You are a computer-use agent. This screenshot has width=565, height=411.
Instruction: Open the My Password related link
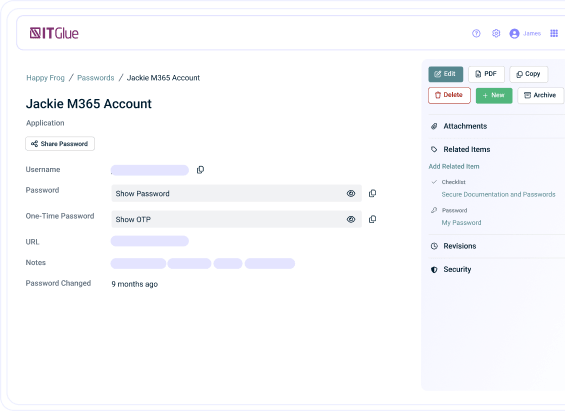461,223
